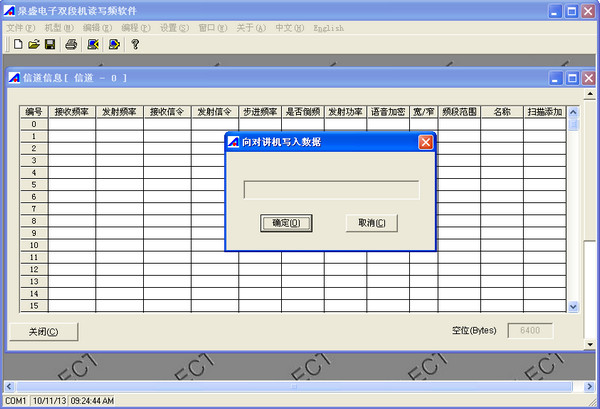Confirm writing with 确定(O) button
Screen dimensions: 600x409
pos(286,223)
